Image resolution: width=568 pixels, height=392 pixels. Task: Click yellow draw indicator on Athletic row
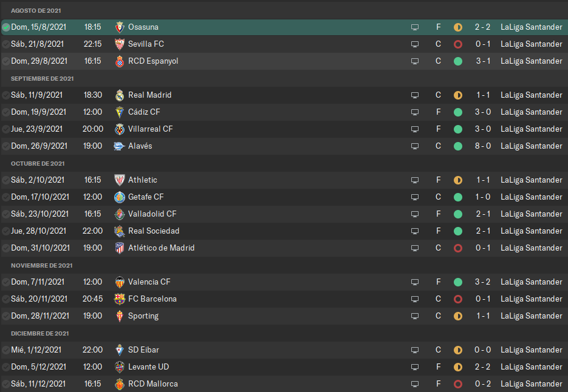pyautogui.click(x=458, y=180)
